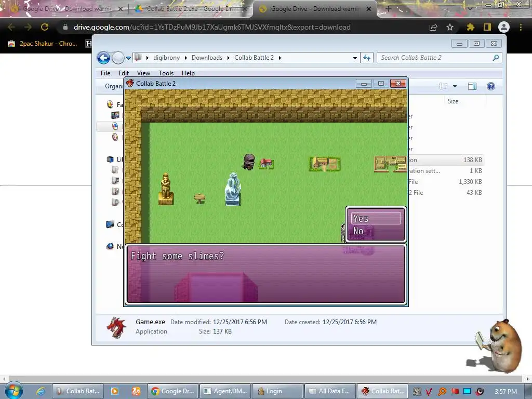
Task: Click the golden statue in the game
Action: pyautogui.click(x=166, y=189)
